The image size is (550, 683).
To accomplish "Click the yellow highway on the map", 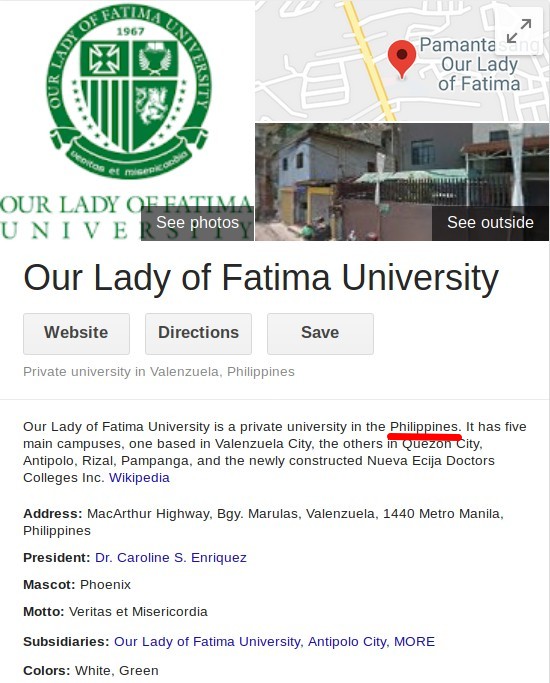I will [369, 61].
